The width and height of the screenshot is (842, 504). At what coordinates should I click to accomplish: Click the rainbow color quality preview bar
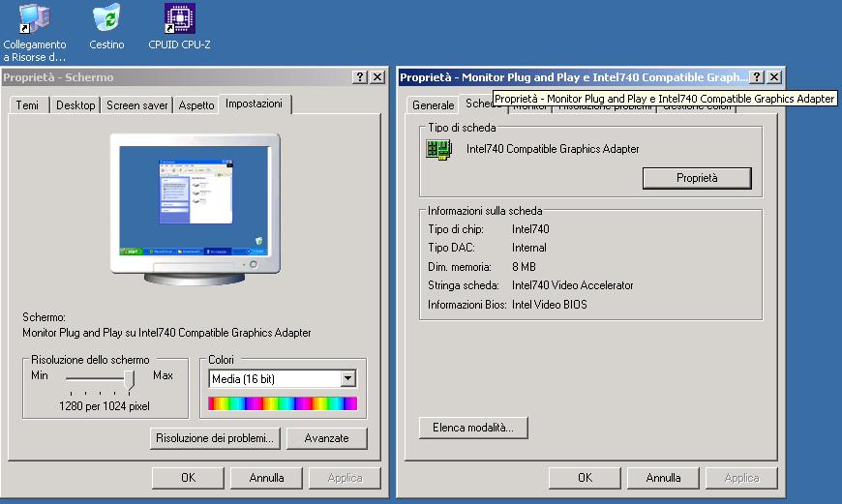[x=283, y=403]
